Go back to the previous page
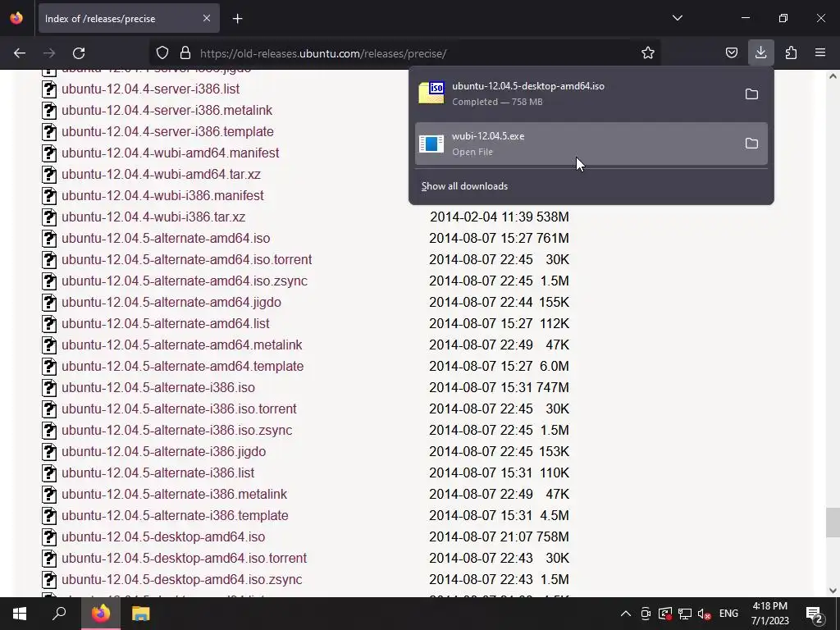The height and width of the screenshot is (630, 840). (20, 53)
